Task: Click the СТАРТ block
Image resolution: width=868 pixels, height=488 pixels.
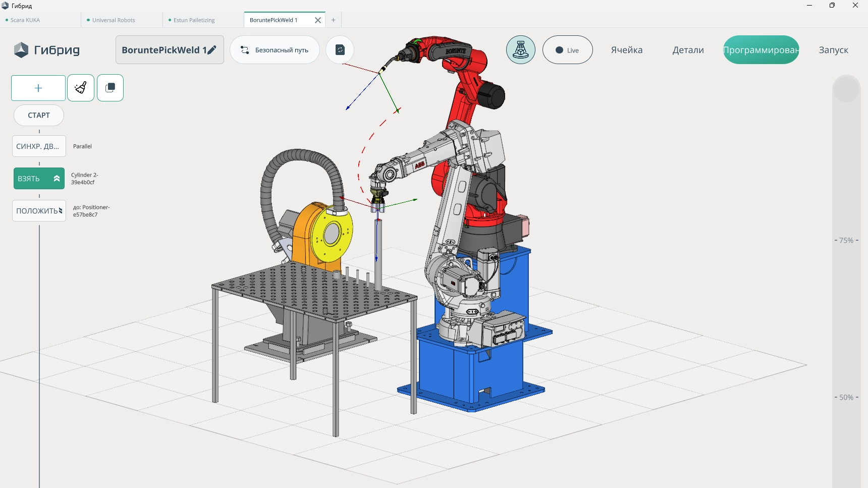Action: point(39,116)
